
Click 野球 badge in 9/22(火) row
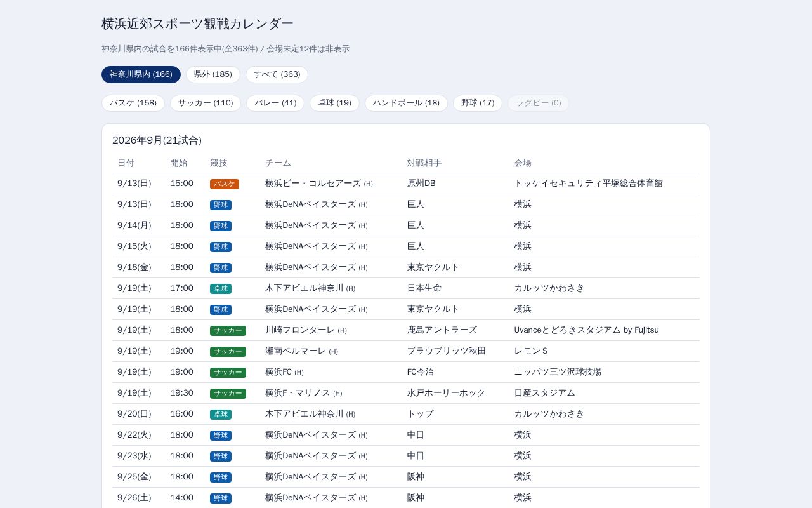221,436
